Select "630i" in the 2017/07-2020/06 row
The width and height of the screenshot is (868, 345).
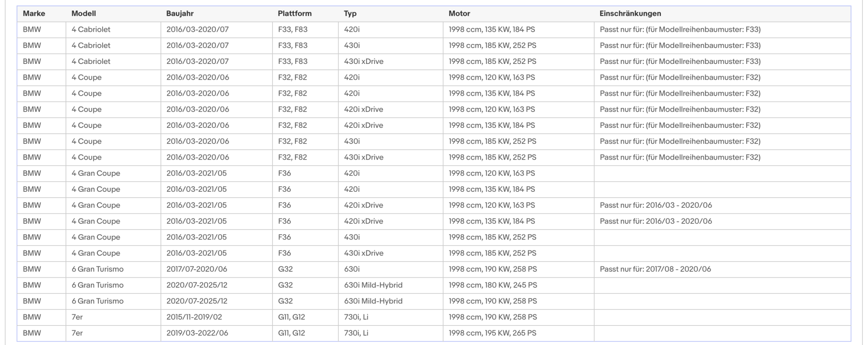pos(352,269)
